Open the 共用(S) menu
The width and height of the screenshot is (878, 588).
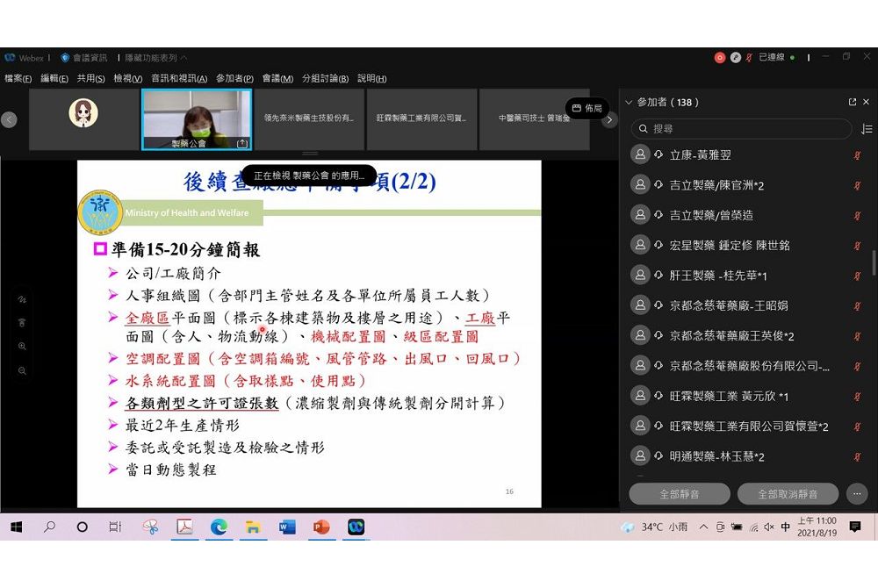click(x=90, y=78)
